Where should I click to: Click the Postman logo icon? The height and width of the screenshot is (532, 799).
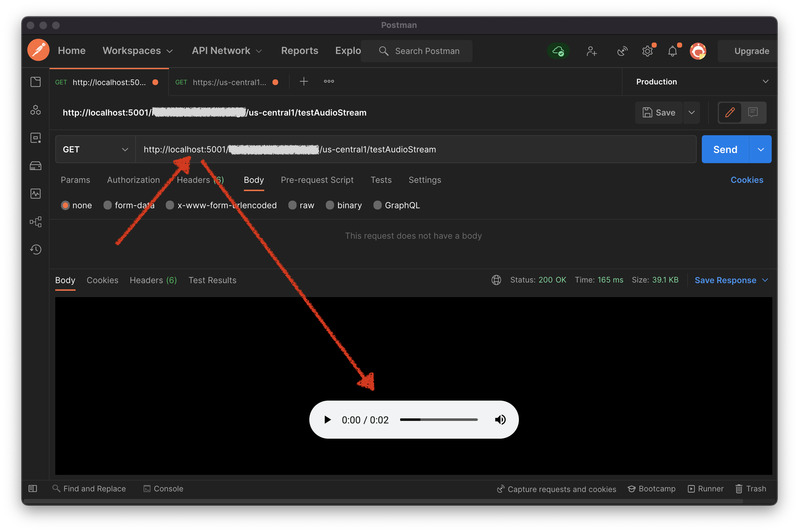(x=38, y=50)
